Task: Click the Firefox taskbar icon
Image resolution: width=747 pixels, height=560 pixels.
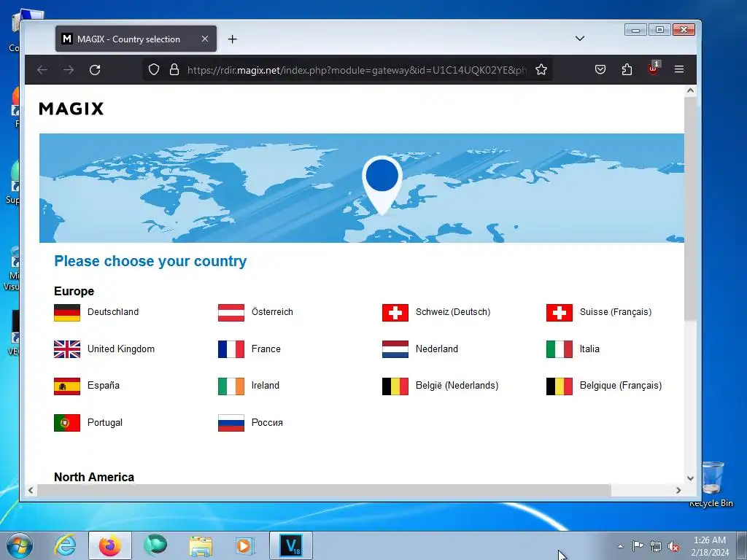Action: pyautogui.click(x=109, y=545)
